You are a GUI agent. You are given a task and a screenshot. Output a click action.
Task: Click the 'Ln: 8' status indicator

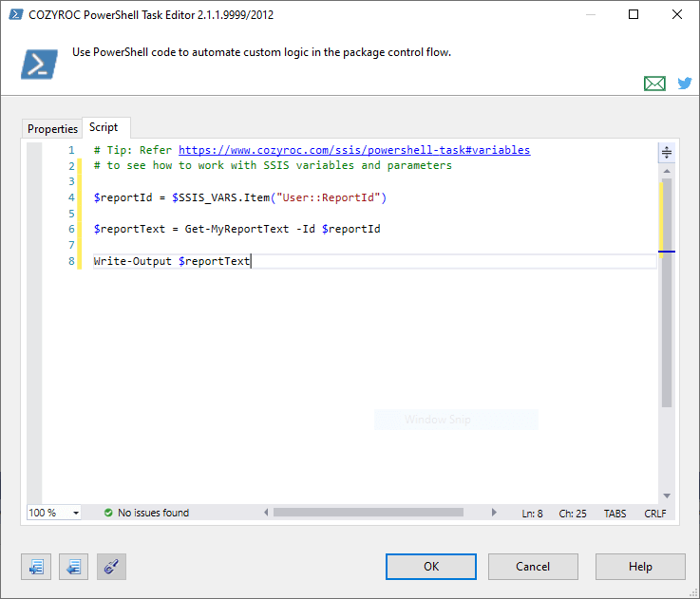click(532, 514)
